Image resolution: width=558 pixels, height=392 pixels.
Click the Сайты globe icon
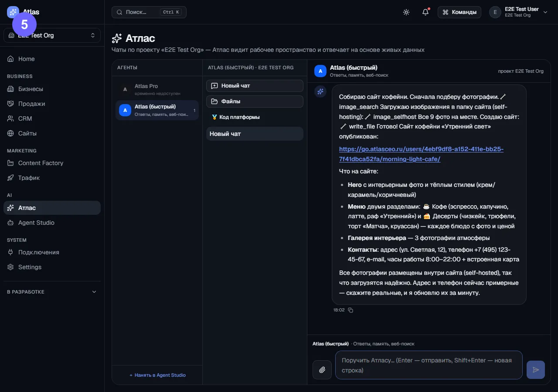[10, 133]
